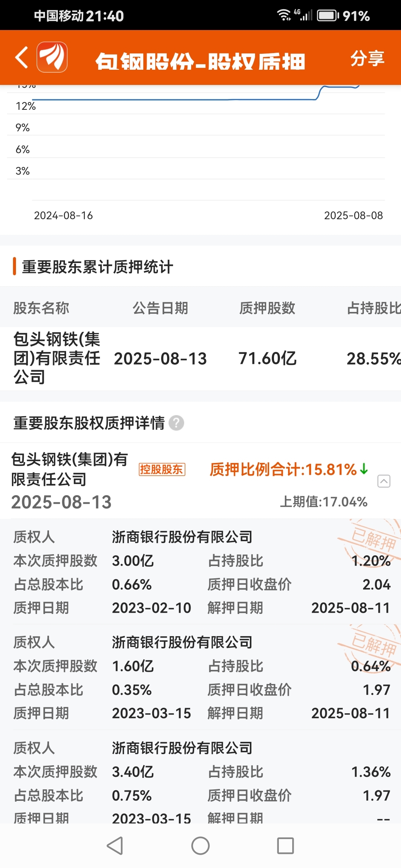Tap the Android back navigation triangle
Screen dimensions: 401x868
(115, 846)
